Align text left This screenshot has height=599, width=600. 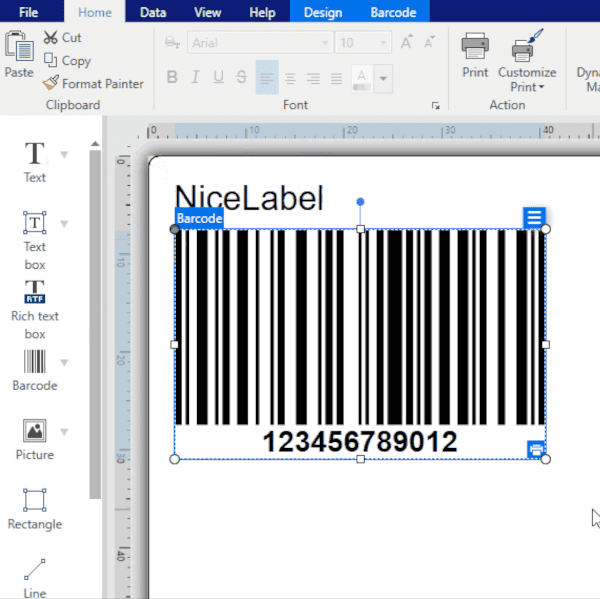[x=267, y=77]
